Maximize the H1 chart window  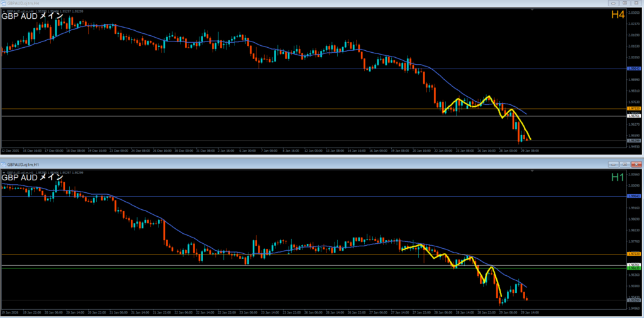pyautogui.click(x=625, y=163)
